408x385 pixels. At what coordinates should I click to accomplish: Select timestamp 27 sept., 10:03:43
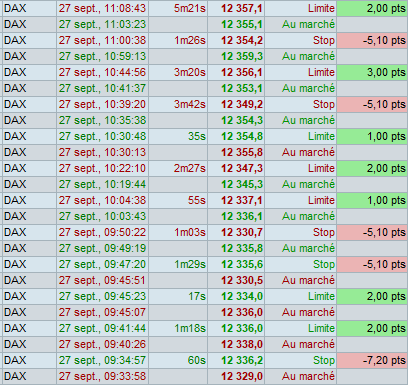click(102, 216)
